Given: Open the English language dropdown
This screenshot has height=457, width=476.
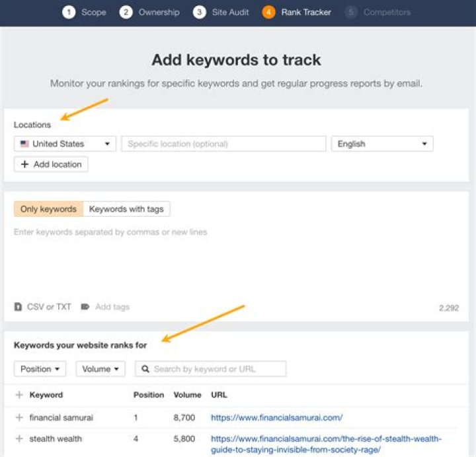Looking at the screenshot, I should click(x=382, y=144).
